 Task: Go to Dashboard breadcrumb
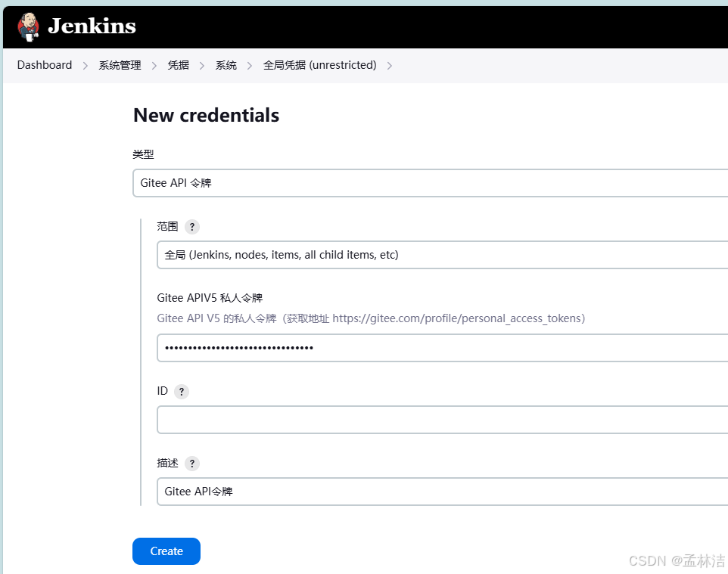tap(45, 65)
